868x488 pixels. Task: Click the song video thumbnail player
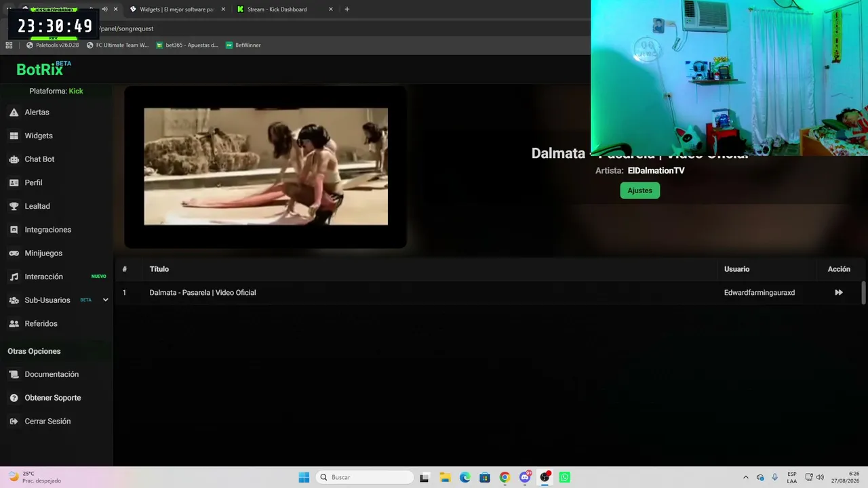click(266, 167)
